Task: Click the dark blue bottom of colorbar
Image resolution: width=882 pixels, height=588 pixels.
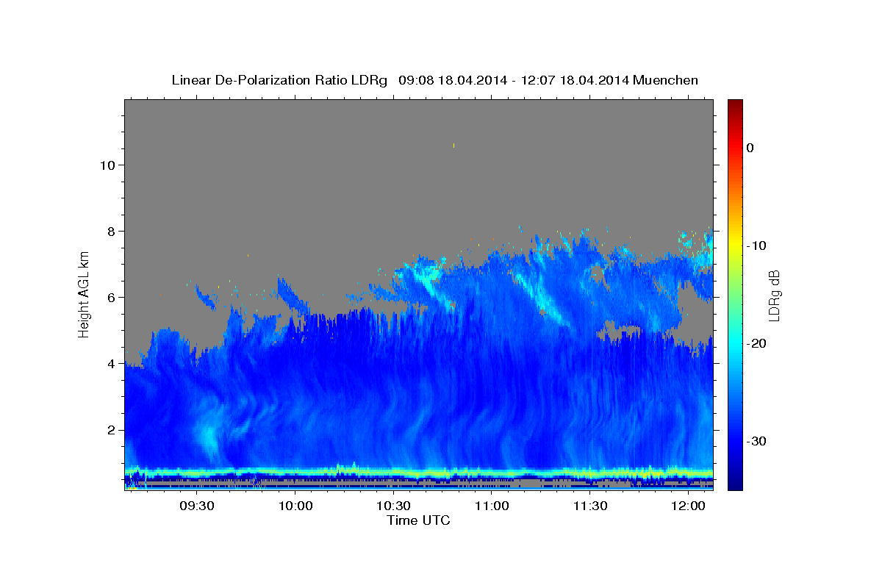Action: pos(734,481)
